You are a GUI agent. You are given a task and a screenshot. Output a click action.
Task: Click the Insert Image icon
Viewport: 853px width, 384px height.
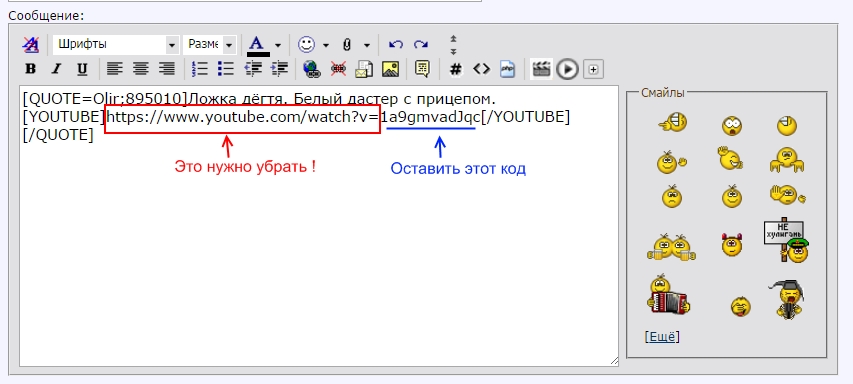point(390,69)
